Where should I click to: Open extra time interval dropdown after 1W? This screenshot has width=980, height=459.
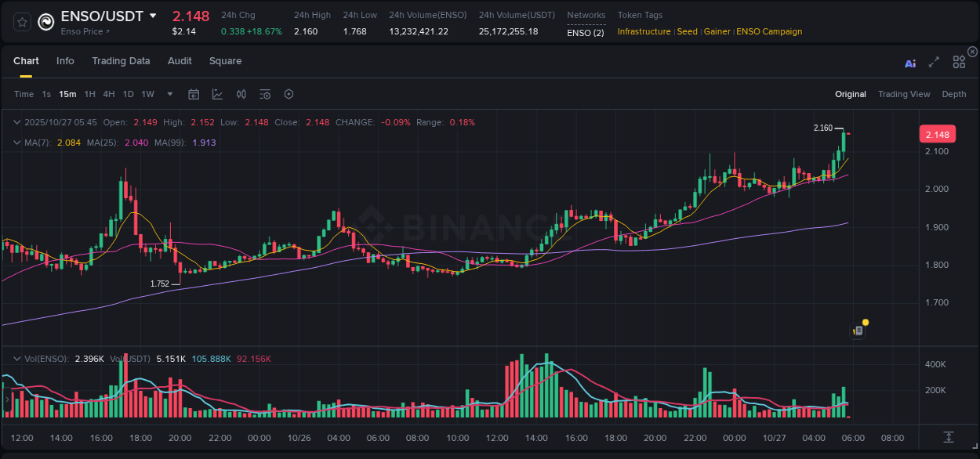[x=169, y=94]
